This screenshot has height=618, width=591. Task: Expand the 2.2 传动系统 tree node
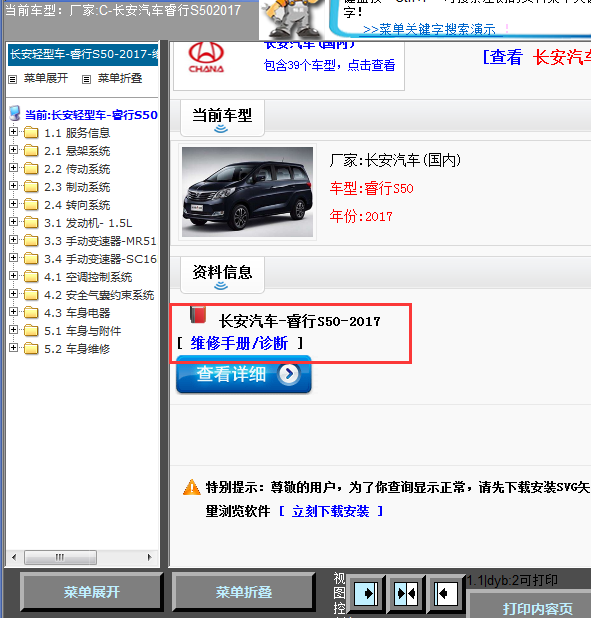[13, 168]
